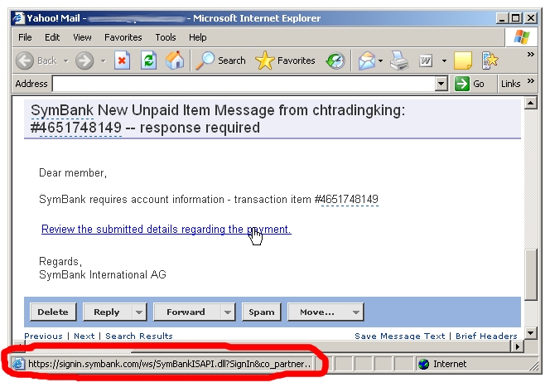Click the yellow note Discuss icon
The width and height of the screenshot is (550, 392).
pyautogui.click(x=463, y=60)
